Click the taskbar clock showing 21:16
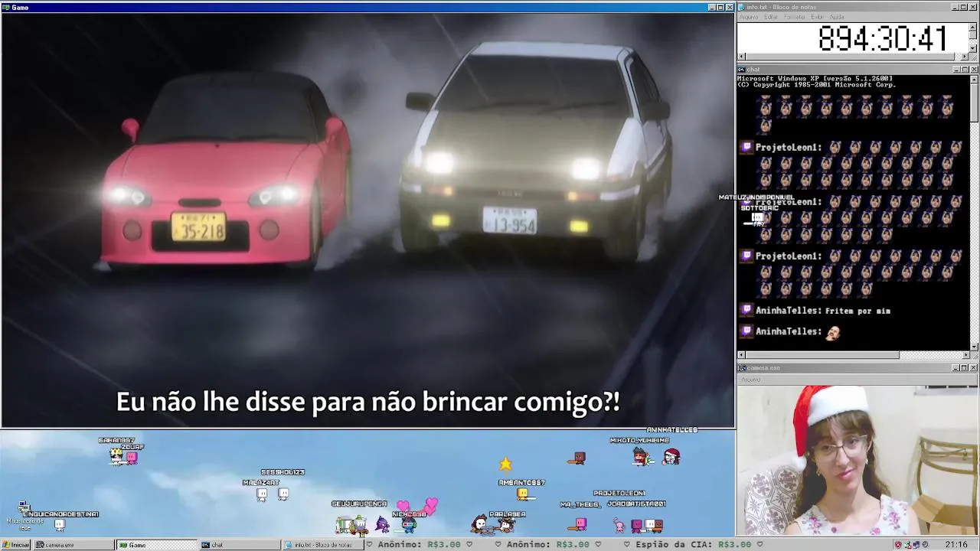 pyautogui.click(x=955, y=545)
